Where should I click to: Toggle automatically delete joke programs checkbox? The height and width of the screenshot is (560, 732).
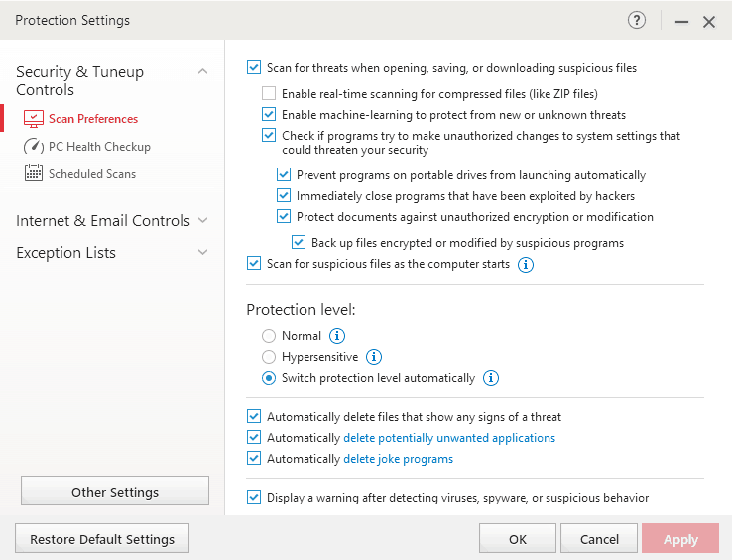tap(254, 458)
